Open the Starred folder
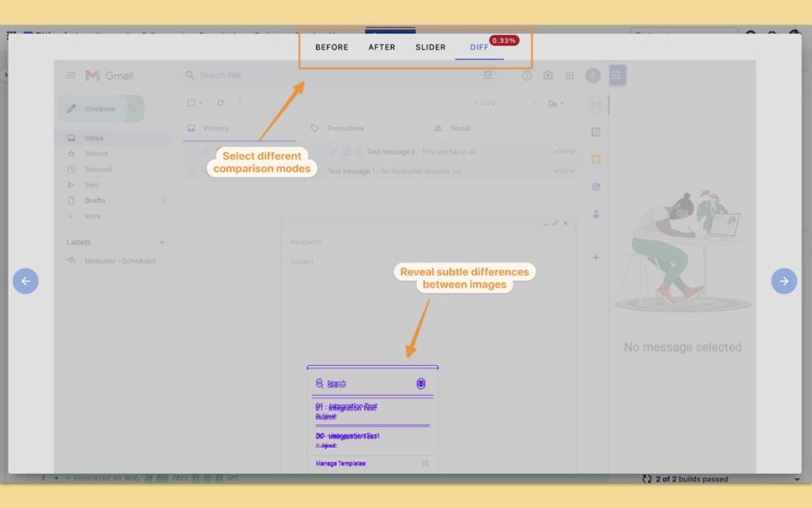The image size is (812, 508). click(x=112, y=153)
